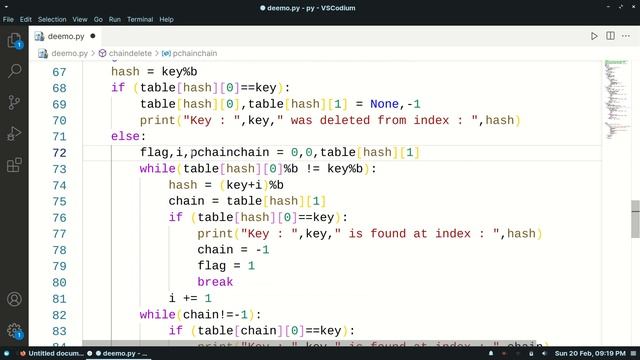This screenshot has width=640, height=360.
Task: Place cursor on 'hash = key%b' line
Action: [154, 72]
